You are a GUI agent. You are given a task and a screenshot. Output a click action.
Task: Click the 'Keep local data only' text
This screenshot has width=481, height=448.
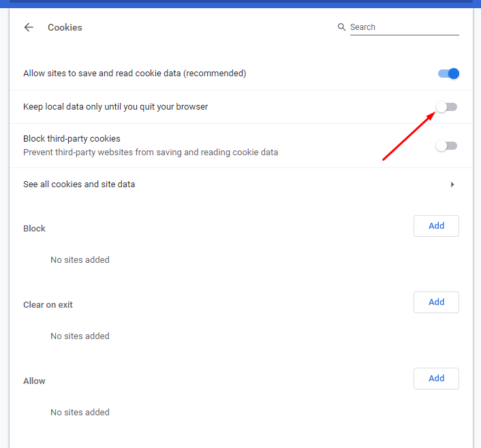pyautogui.click(x=115, y=107)
